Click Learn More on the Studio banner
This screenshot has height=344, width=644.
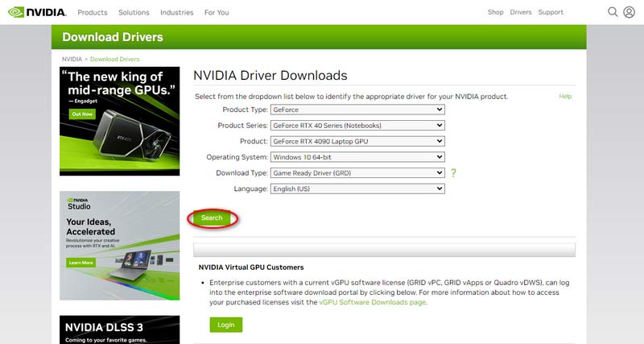tap(81, 263)
